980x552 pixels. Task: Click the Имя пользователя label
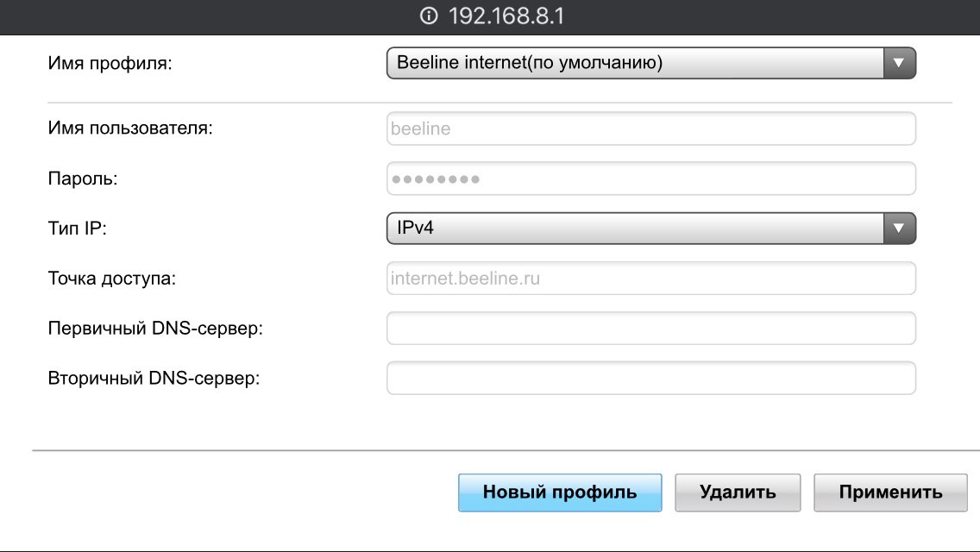[130, 129]
